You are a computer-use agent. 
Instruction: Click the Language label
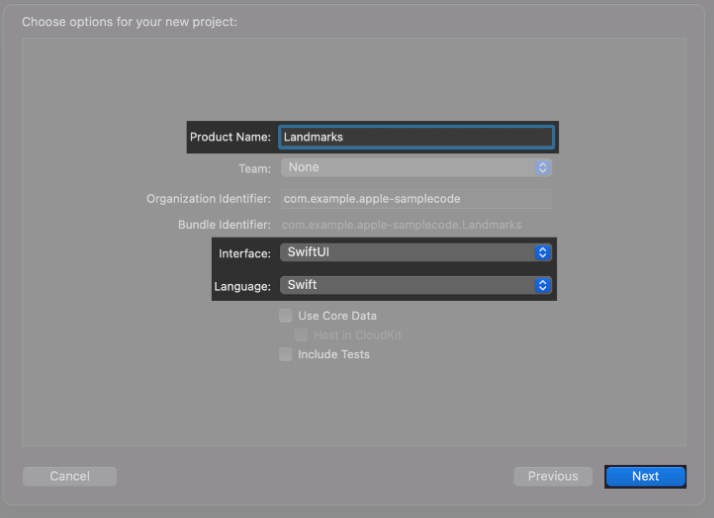(x=242, y=286)
